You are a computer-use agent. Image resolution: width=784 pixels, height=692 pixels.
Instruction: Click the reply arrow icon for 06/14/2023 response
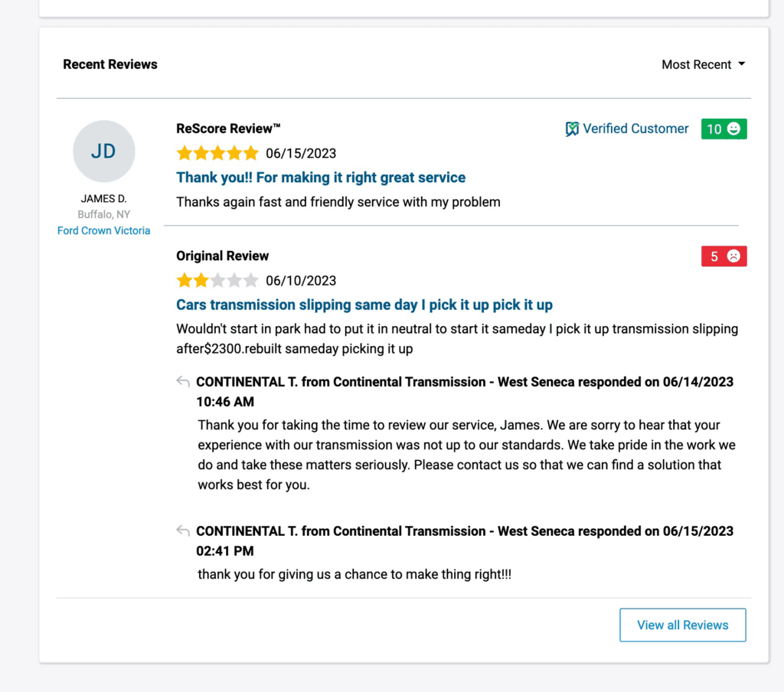pyautogui.click(x=183, y=381)
